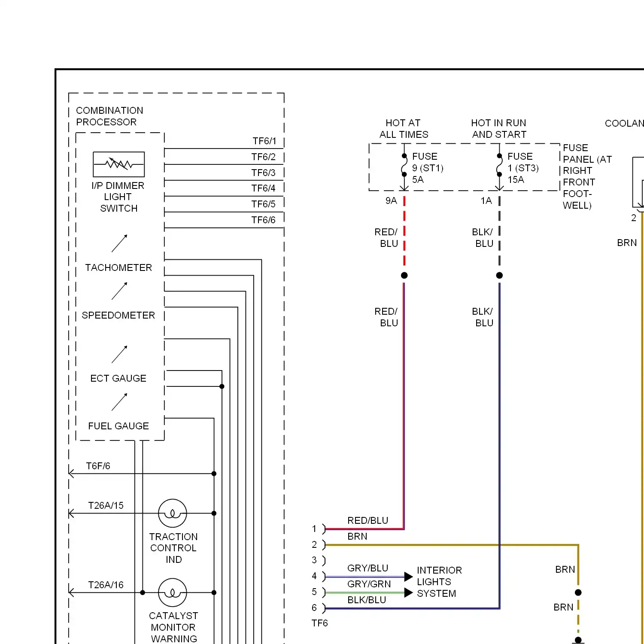The height and width of the screenshot is (644, 644).
Task: Select the FUSE PANEL foot-well location text
Action: tap(587, 176)
